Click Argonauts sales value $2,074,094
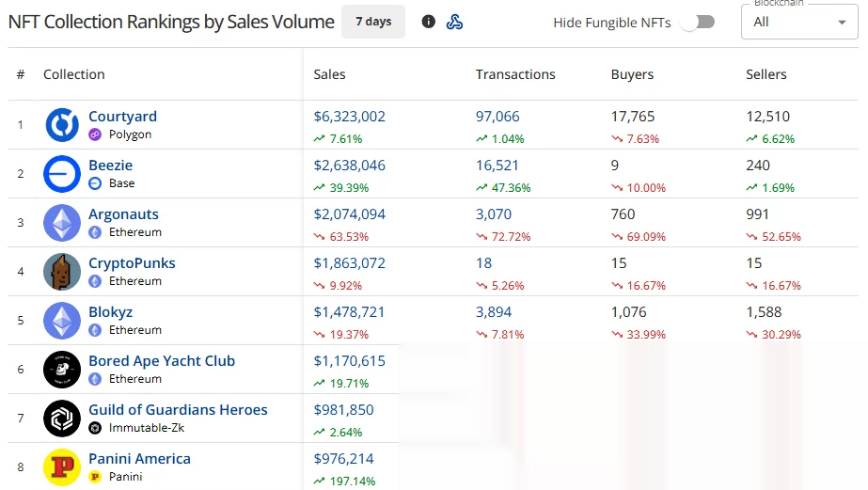 pos(349,214)
